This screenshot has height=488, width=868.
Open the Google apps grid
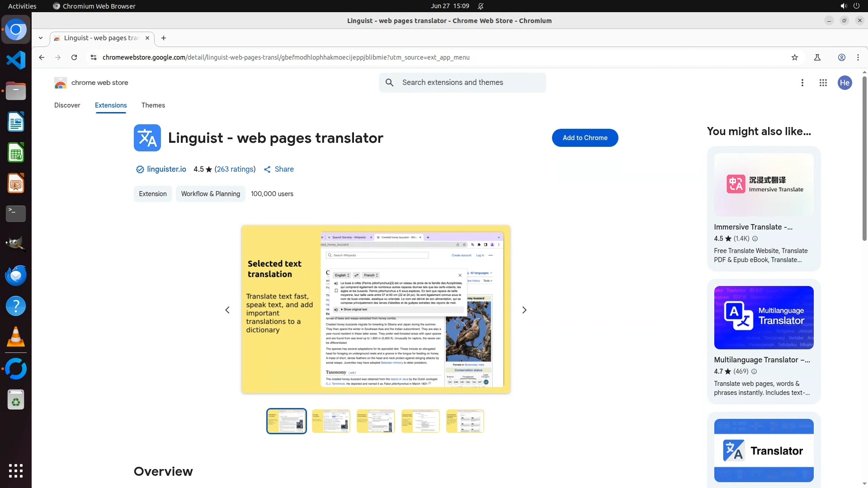pos(823,83)
